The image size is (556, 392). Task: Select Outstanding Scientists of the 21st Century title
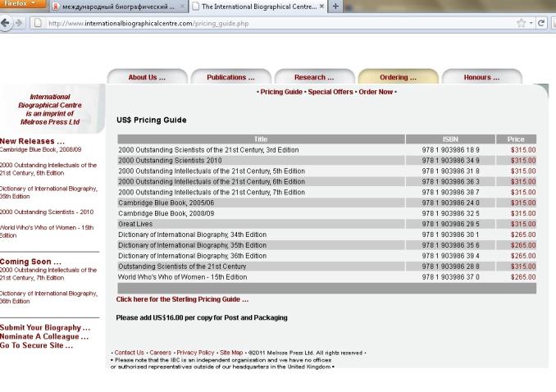pyautogui.click(x=182, y=267)
